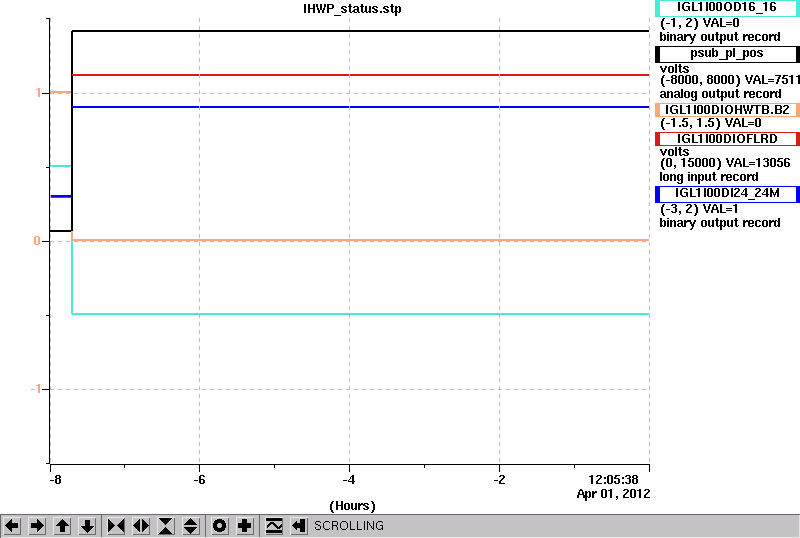Click the return-to-scrolling arrow icon
The image size is (800, 538).
point(299,526)
